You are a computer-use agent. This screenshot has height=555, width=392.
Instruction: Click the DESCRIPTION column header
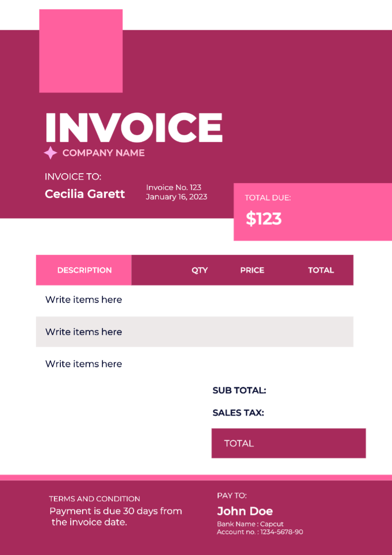click(84, 270)
